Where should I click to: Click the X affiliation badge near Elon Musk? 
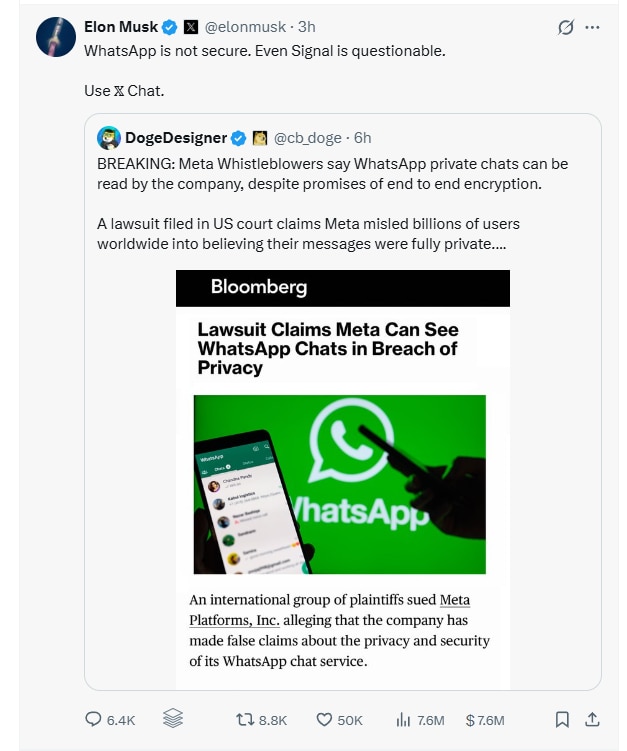(191, 27)
